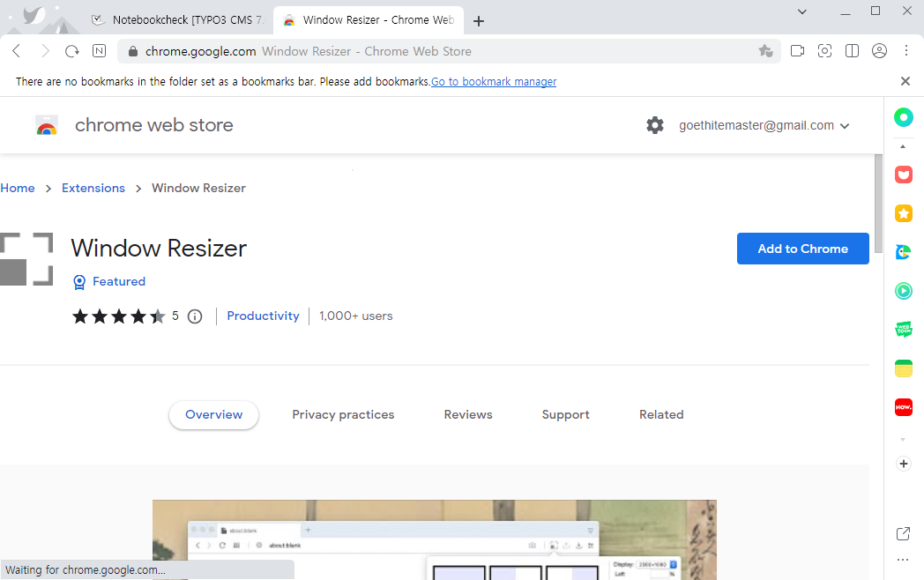Click the lock icon beside chrome.google.com

click(x=133, y=51)
